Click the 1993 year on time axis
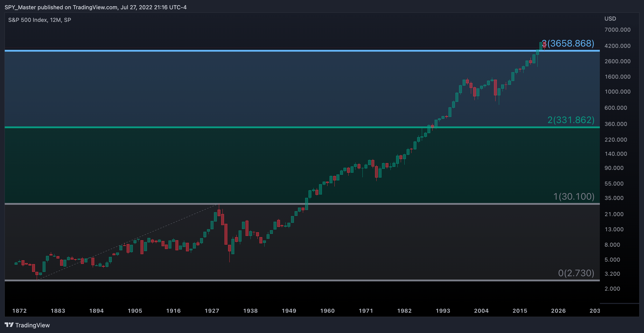This screenshot has height=333, width=644. 443,311
